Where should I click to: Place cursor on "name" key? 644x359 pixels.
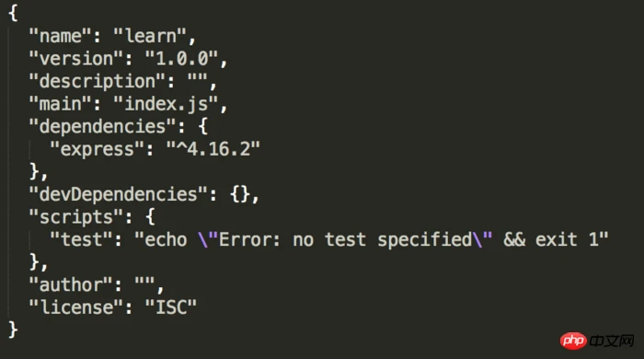click(61, 36)
